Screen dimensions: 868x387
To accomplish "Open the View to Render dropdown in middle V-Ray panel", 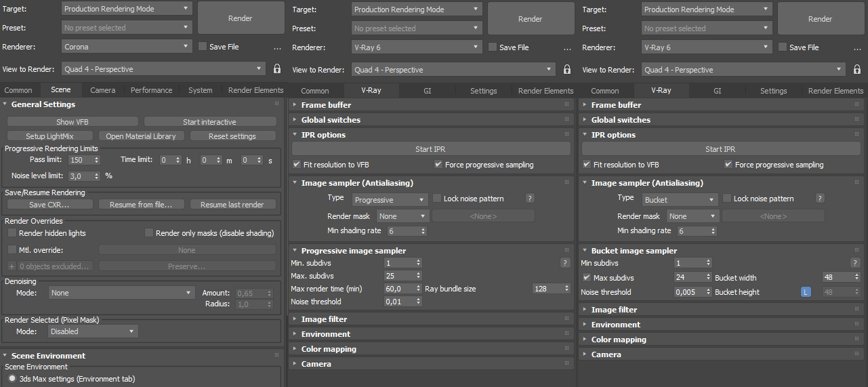I will coord(453,70).
